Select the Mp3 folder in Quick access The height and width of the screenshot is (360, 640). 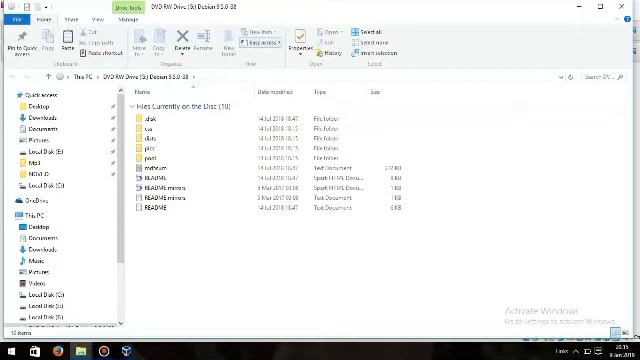34,163
